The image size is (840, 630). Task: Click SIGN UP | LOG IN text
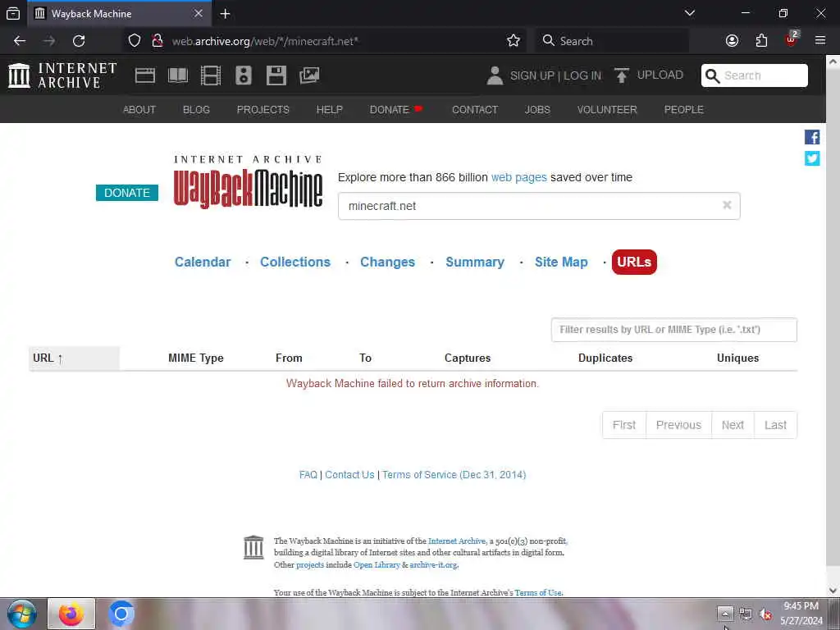click(555, 75)
